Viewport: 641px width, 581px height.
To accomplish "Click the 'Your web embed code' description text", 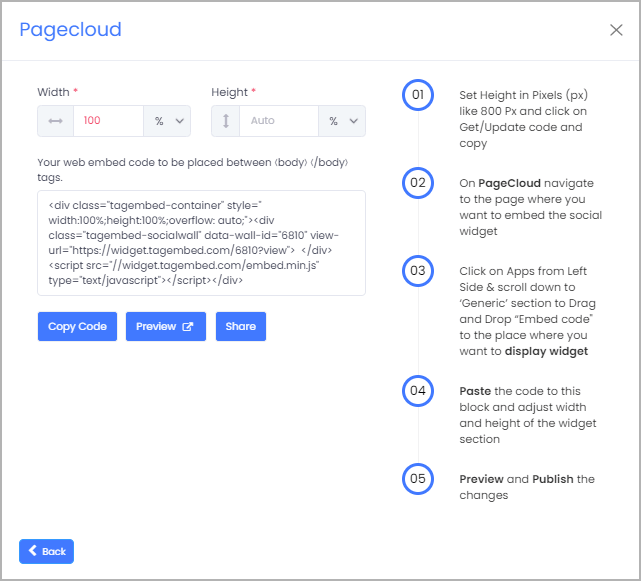I will pos(193,170).
